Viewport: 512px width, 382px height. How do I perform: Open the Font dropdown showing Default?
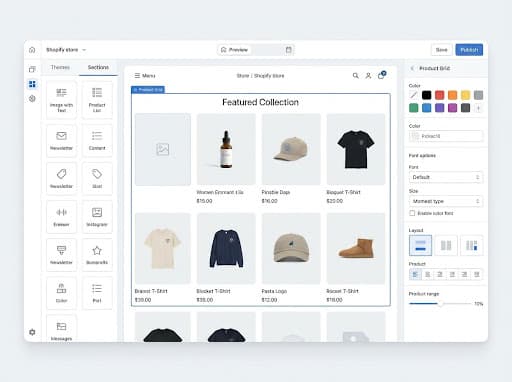click(x=446, y=177)
